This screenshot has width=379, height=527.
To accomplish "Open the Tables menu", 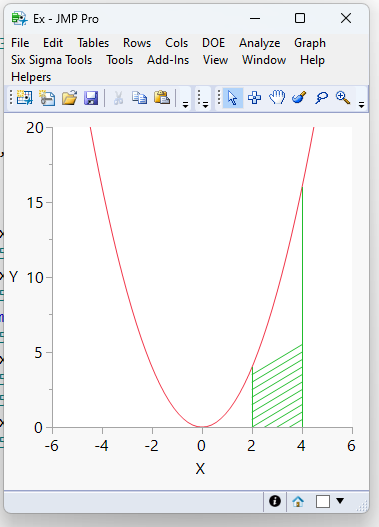I will pyautogui.click(x=93, y=43).
